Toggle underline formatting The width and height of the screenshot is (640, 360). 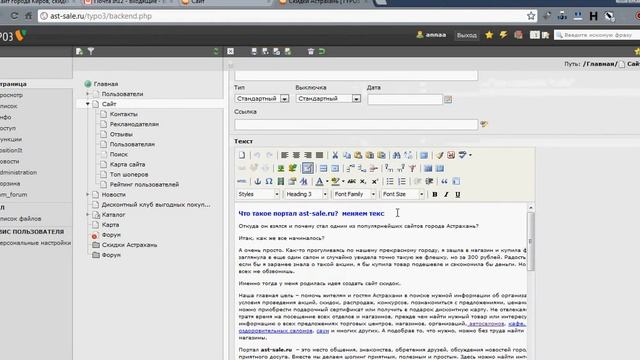tap(458, 195)
